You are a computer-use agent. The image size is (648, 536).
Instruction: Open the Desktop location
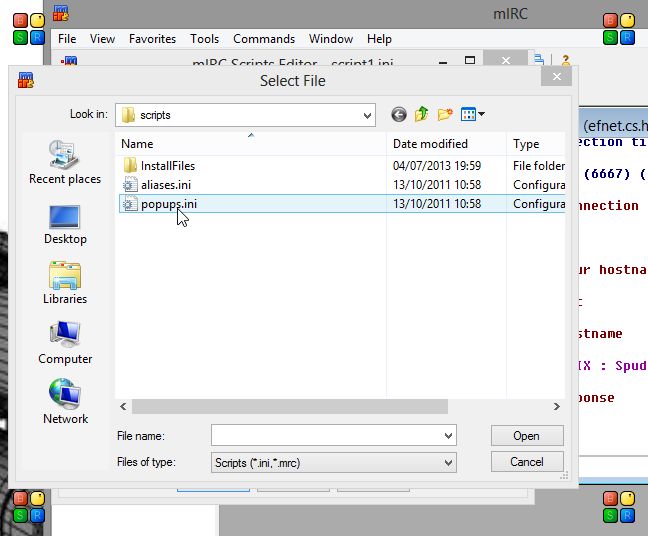pyautogui.click(x=65, y=223)
